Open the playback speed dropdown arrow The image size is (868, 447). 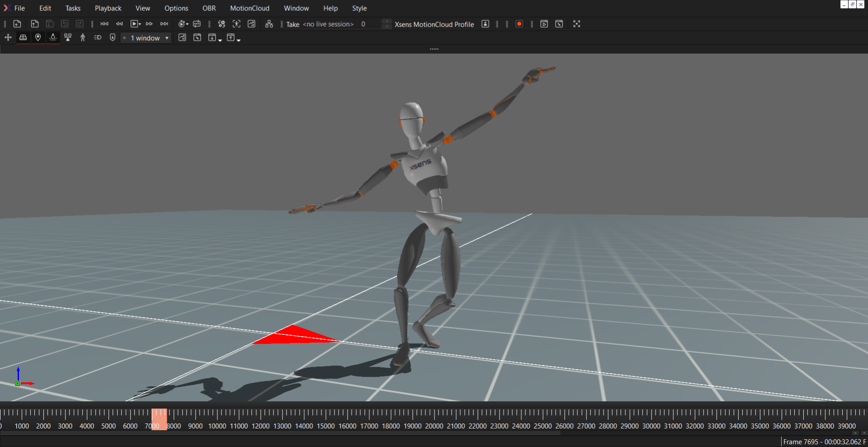coord(187,24)
